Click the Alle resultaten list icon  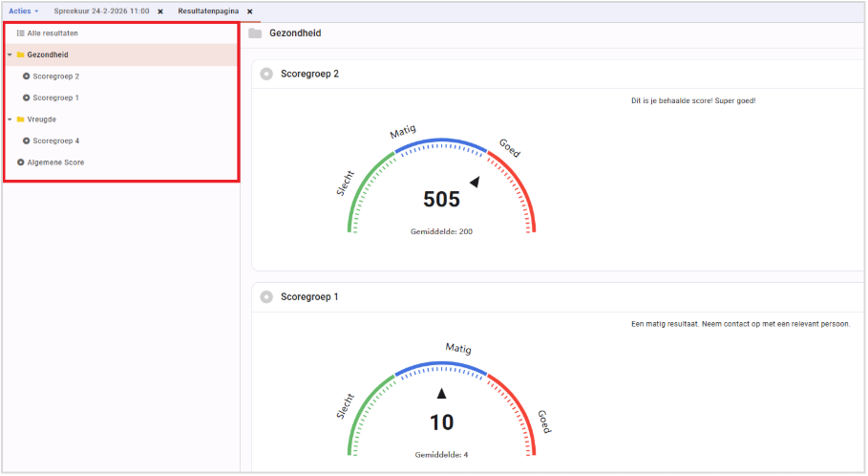coord(20,33)
